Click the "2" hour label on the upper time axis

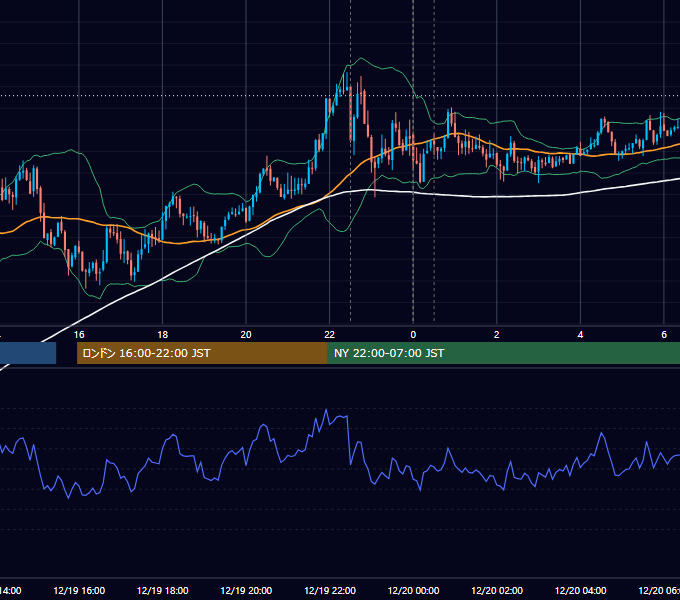click(497, 335)
